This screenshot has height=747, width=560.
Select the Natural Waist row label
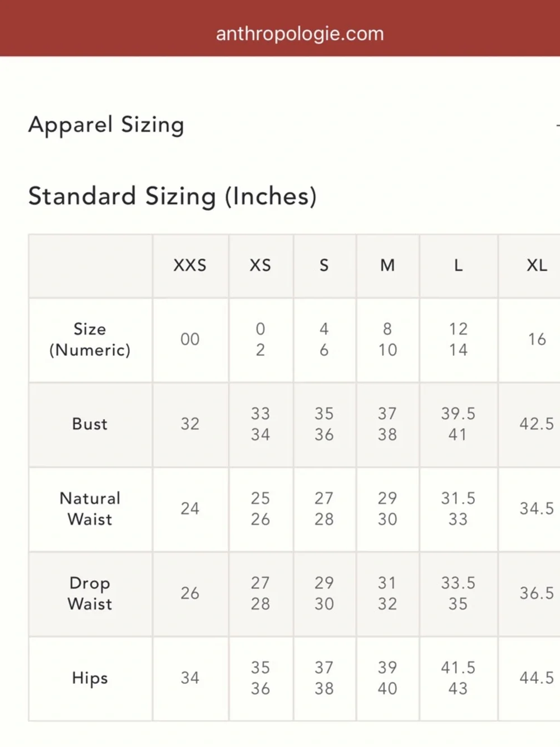90,509
